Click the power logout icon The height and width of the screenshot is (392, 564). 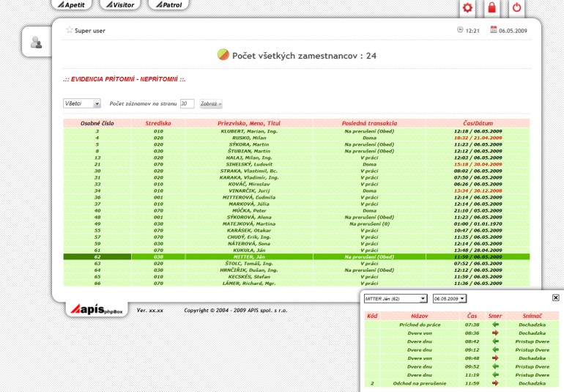tap(516, 8)
